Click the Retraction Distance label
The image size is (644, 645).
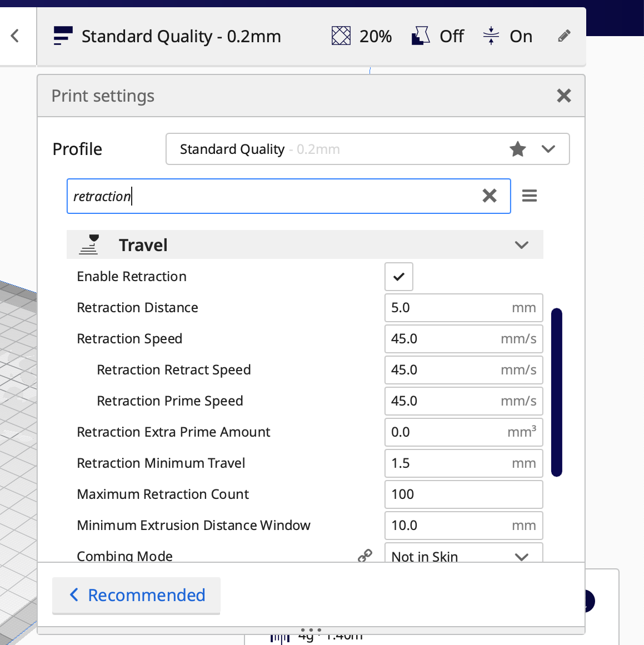(x=137, y=308)
